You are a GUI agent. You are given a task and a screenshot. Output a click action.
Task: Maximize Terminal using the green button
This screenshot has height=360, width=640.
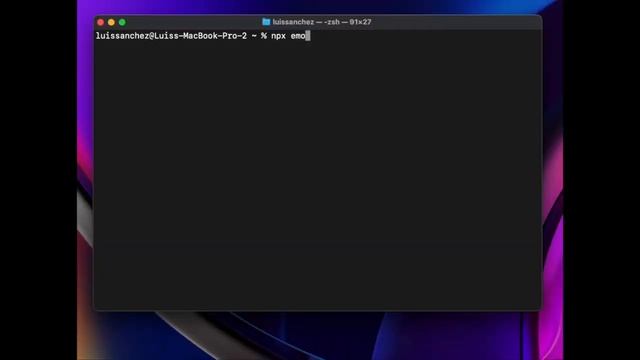tap(122, 22)
